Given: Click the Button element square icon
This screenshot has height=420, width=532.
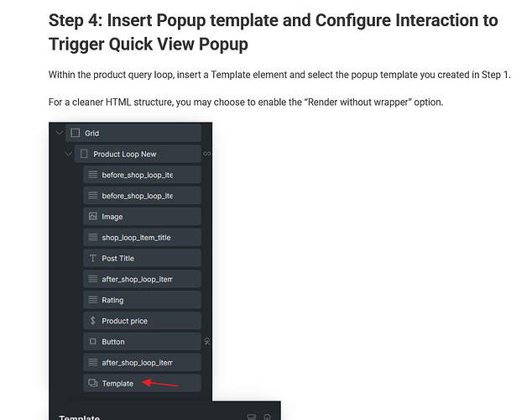Looking at the screenshot, I should pyautogui.click(x=92, y=341).
